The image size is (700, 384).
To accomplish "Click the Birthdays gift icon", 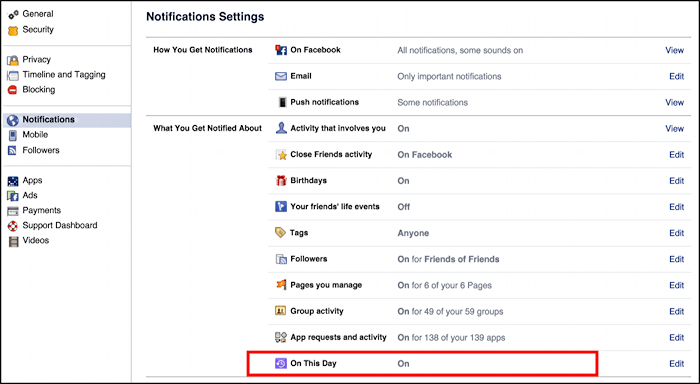I will [x=281, y=180].
